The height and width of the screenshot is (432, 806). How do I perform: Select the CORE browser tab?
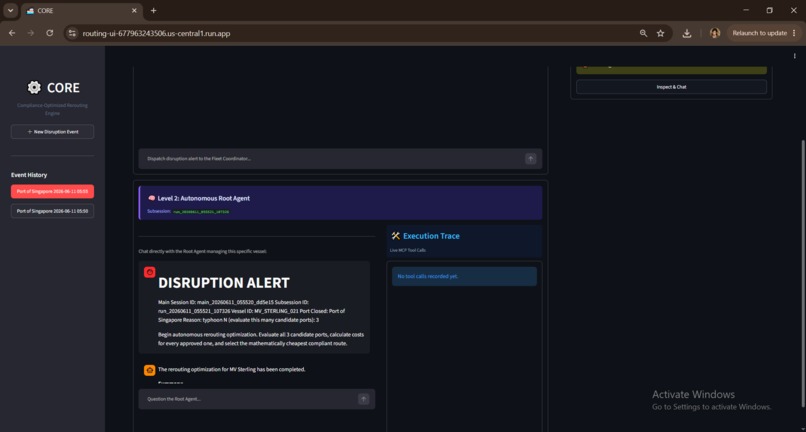tap(81, 10)
